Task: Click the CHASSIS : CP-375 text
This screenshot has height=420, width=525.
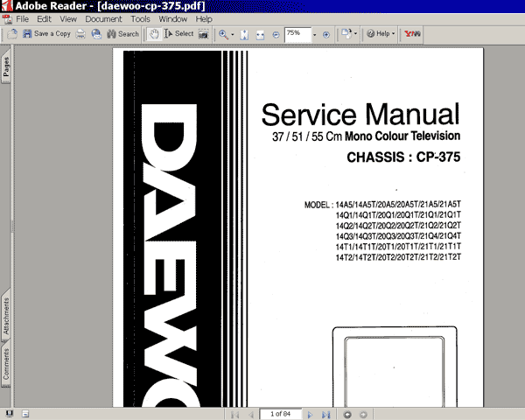Action: coord(403,157)
